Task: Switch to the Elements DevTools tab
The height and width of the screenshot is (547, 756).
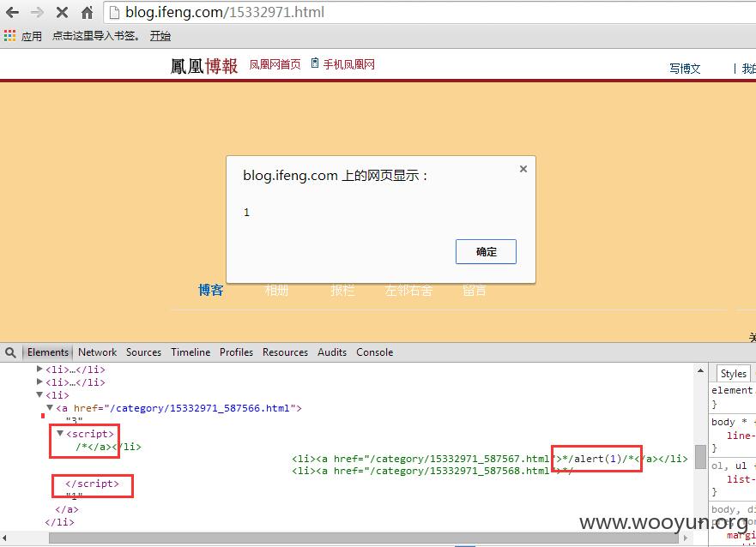Action: (48, 352)
